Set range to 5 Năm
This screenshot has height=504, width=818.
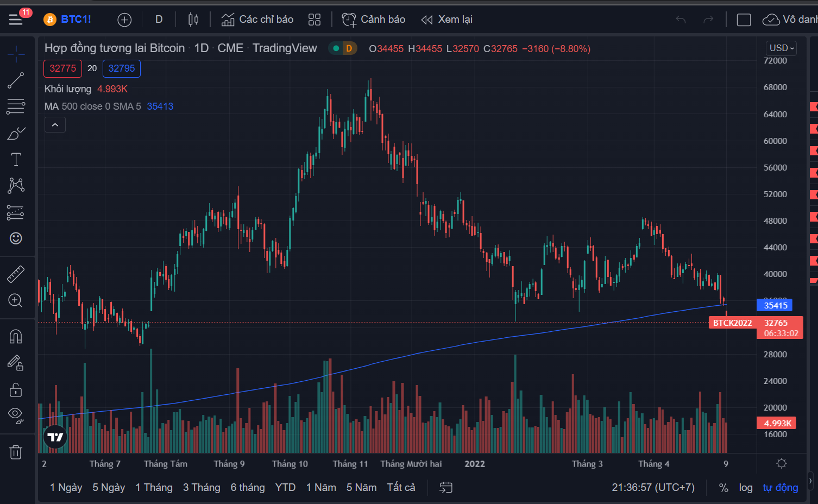pyautogui.click(x=362, y=488)
